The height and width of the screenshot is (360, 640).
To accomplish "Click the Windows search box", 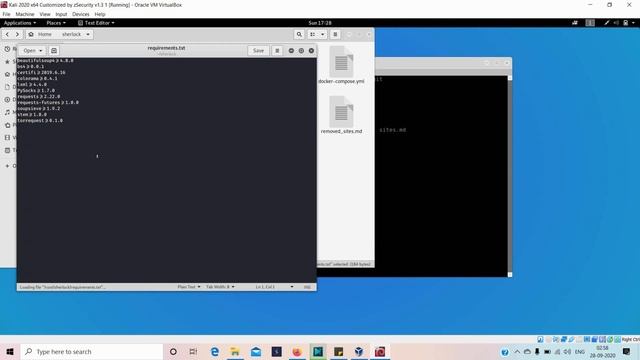I will click(x=91, y=351).
